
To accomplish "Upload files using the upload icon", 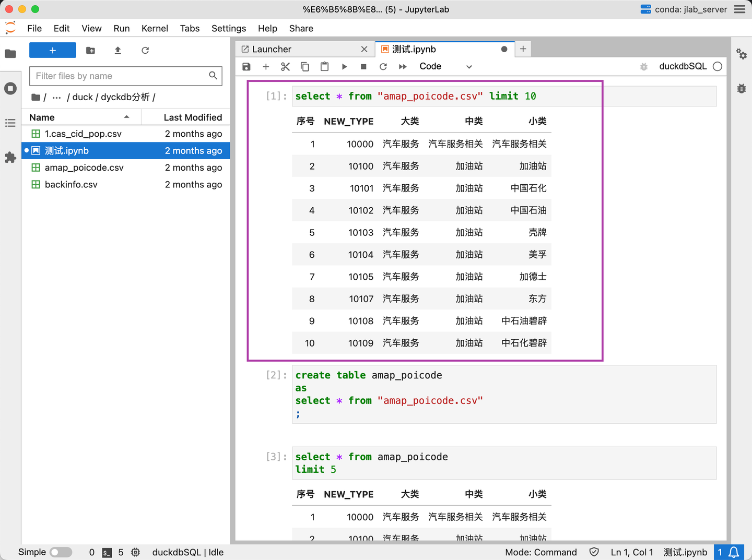I will point(118,51).
